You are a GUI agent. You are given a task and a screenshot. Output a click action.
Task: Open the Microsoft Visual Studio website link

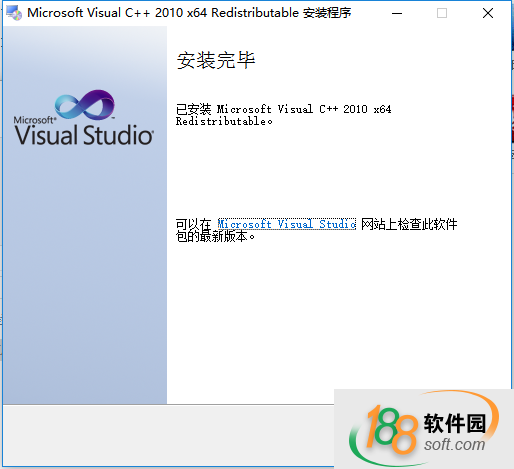pos(287,224)
